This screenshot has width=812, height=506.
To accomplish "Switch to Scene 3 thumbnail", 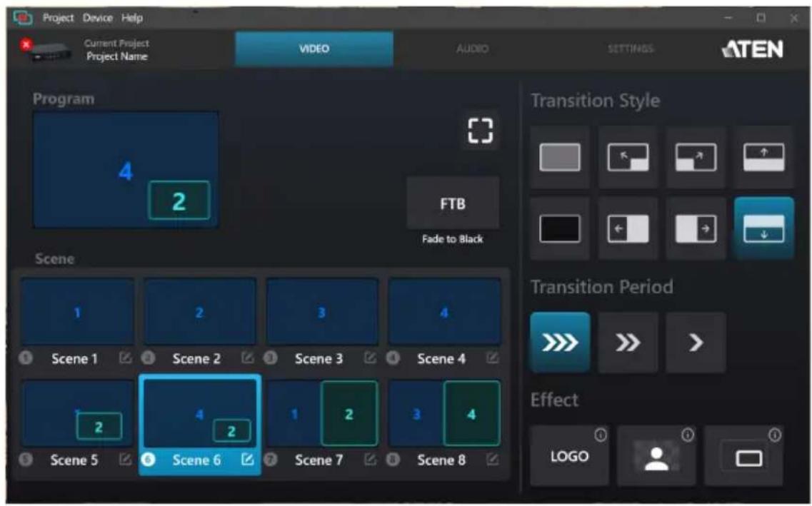I will (x=321, y=312).
